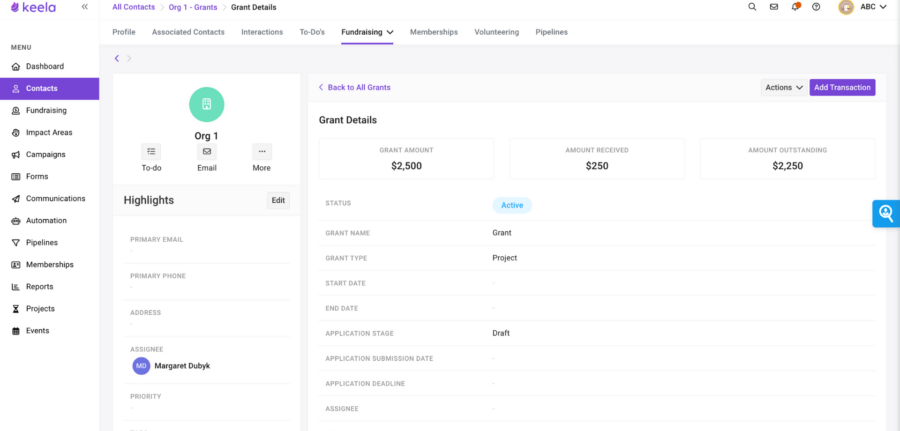Image resolution: width=900 pixels, height=431 pixels.
Task: Switch to the Profile tab
Action: [124, 32]
